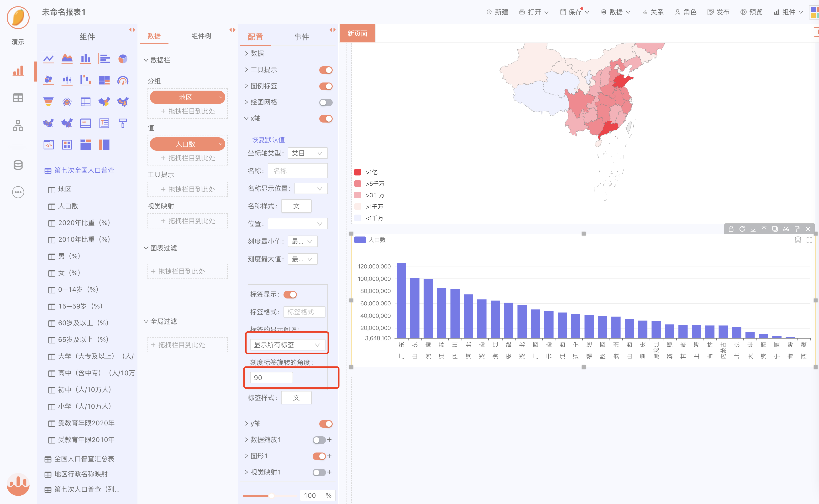
Task: Click the 预览 button
Action: (x=752, y=12)
